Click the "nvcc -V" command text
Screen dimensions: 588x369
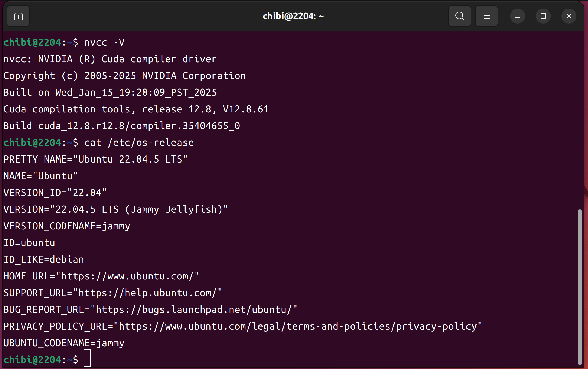pyautogui.click(x=104, y=42)
